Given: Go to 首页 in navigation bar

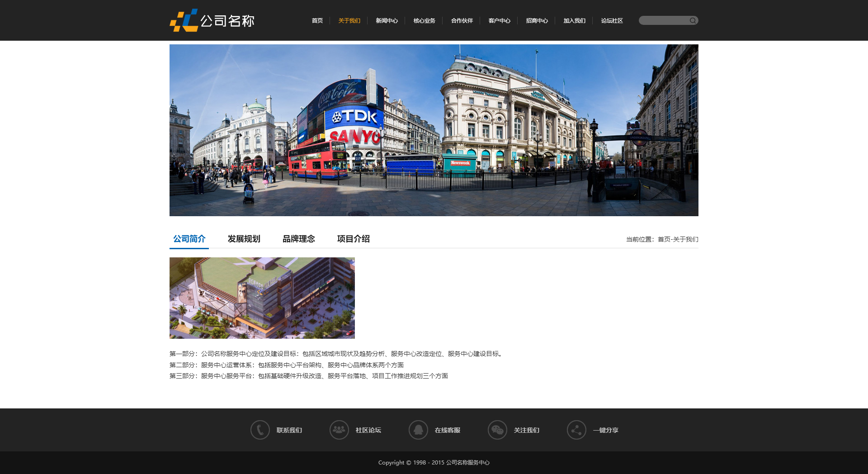Looking at the screenshot, I should (317, 21).
